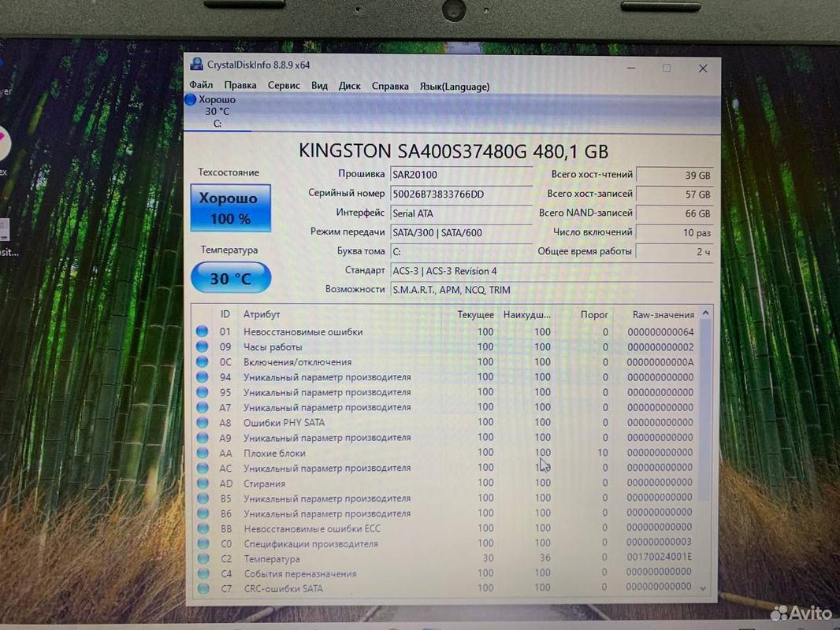Open the Файл menu
Screen dimensions: 840x630
(x=201, y=86)
